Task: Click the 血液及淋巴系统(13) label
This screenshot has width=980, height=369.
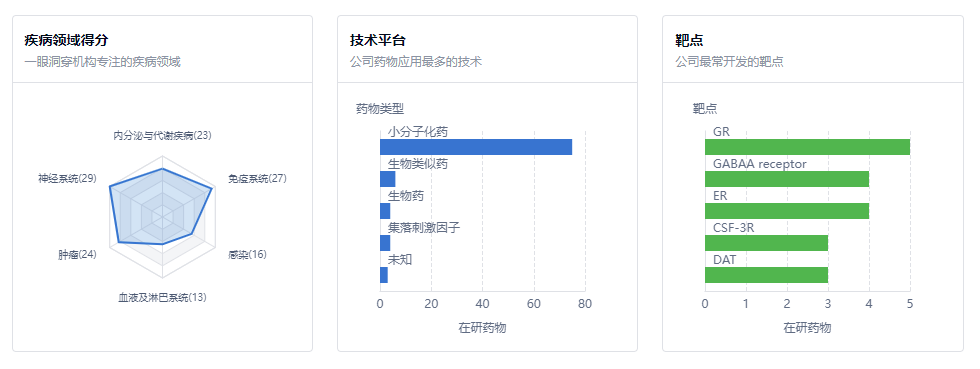Action: [x=162, y=298]
